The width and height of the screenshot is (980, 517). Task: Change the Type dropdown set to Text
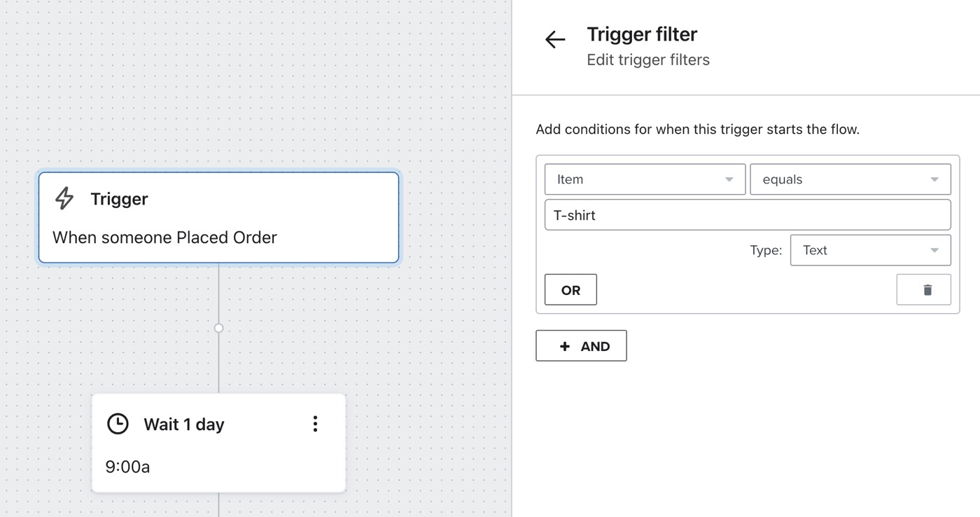pos(870,250)
